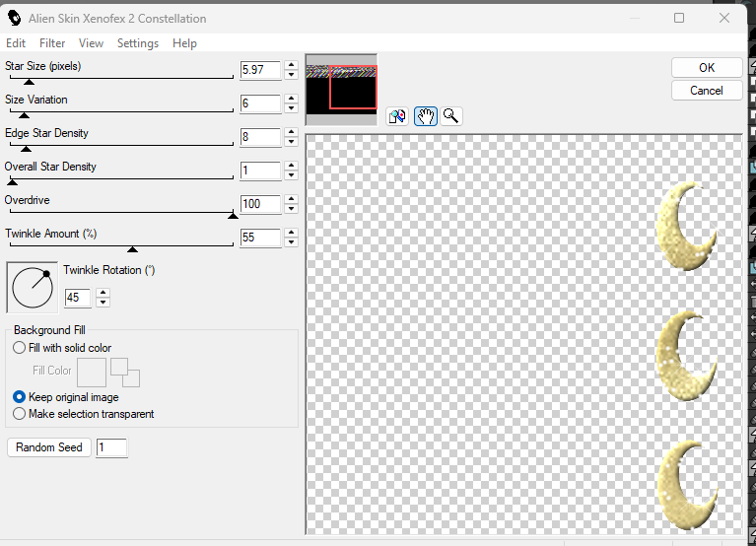
Task: Increase Star Size using up arrow
Action: coord(291,66)
